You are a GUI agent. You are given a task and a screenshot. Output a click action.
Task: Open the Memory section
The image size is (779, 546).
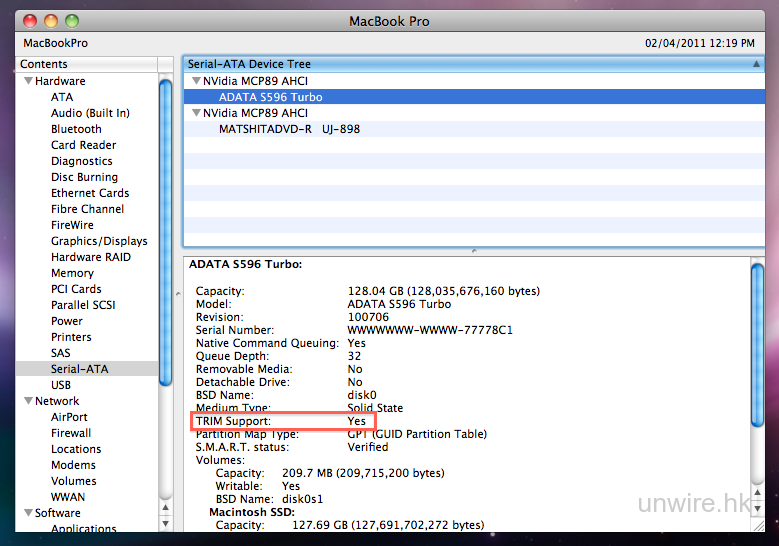click(x=72, y=273)
